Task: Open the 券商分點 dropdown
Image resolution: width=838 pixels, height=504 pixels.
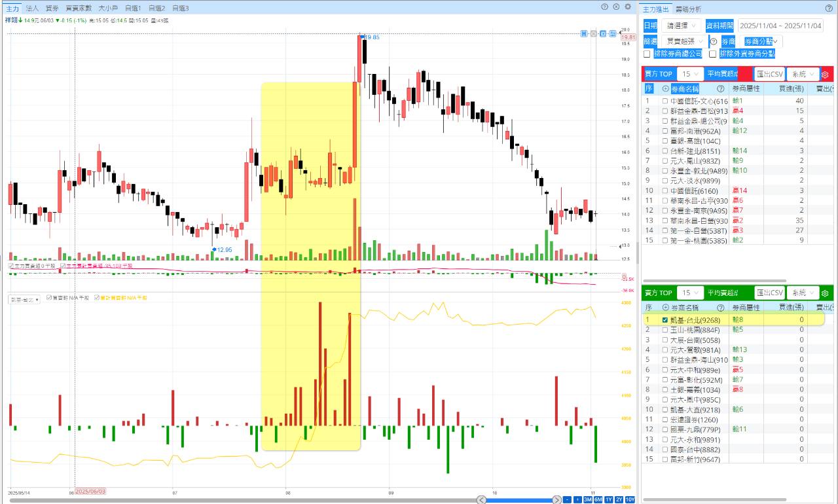Action: (x=763, y=41)
